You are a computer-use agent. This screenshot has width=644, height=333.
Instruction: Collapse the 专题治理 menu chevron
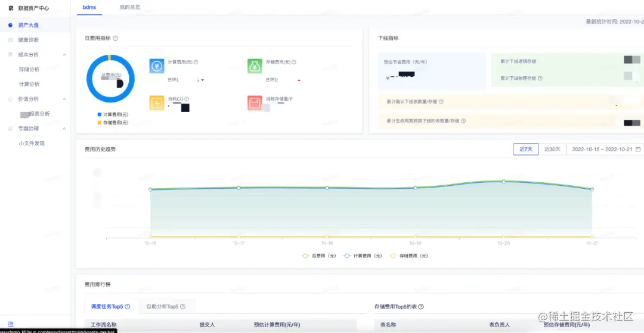tap(64, 128)
